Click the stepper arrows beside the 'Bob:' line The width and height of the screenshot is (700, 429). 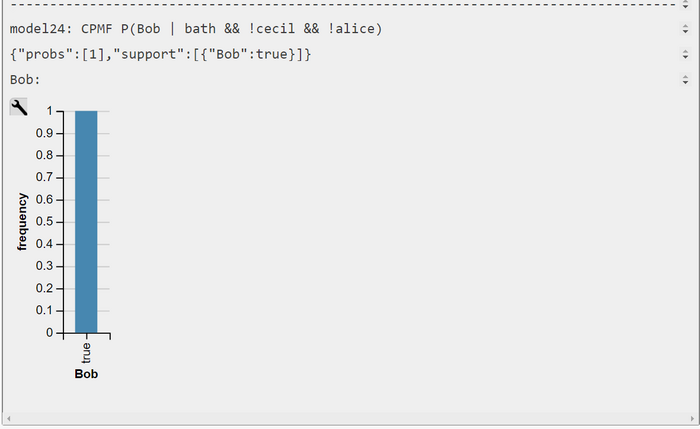pos(685,80)
